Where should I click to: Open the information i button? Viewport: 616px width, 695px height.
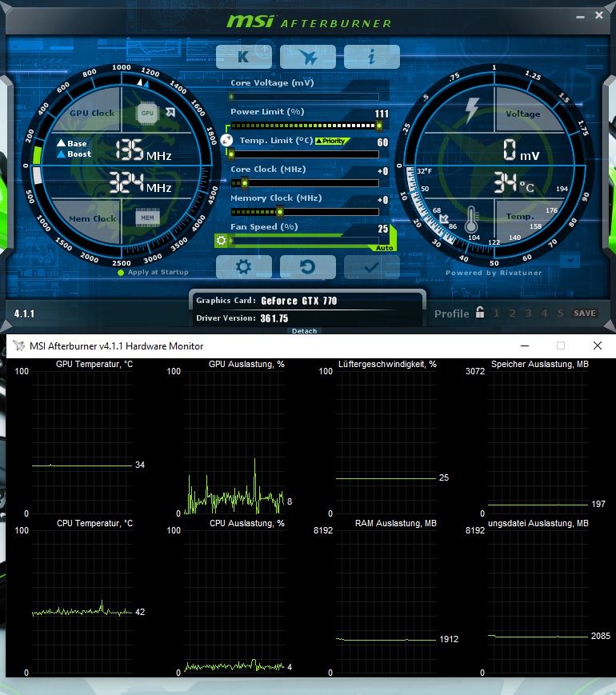pos(372,56)
